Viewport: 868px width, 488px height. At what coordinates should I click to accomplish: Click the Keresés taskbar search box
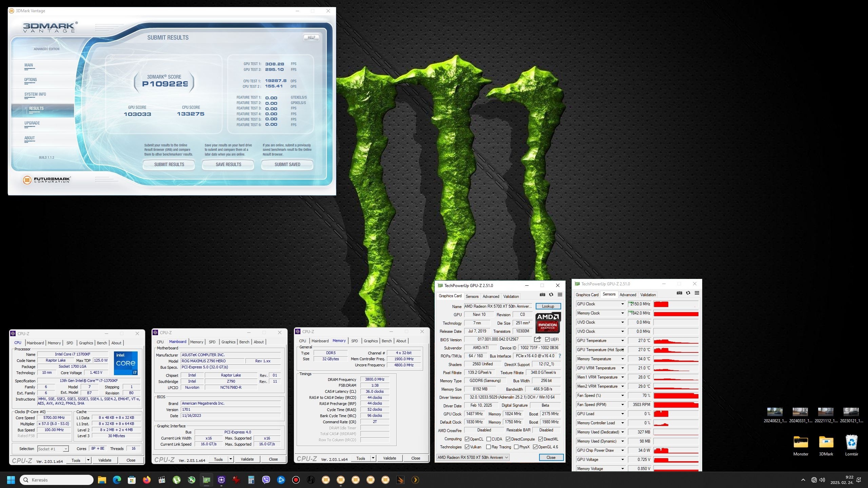point(57,480)
